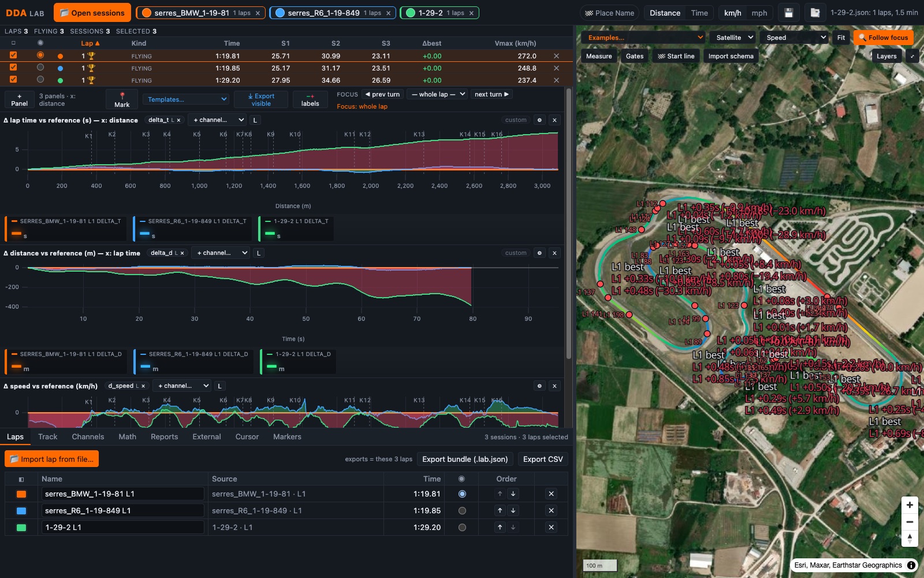Click the Follow focus button

point(884,38)
